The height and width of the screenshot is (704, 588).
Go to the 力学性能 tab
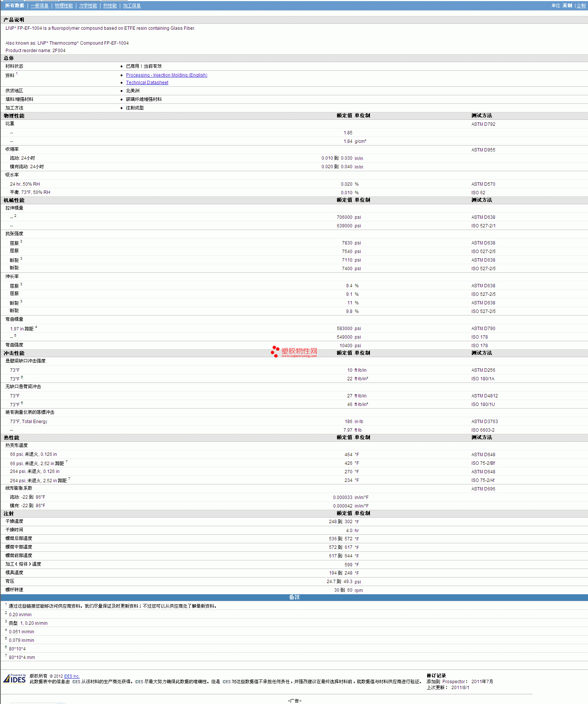[88, 6]
